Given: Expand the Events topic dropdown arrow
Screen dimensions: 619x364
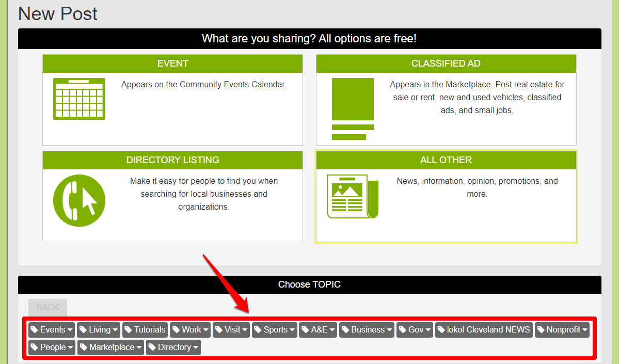Looking at the screenshot, I should (x=70, y=330).
